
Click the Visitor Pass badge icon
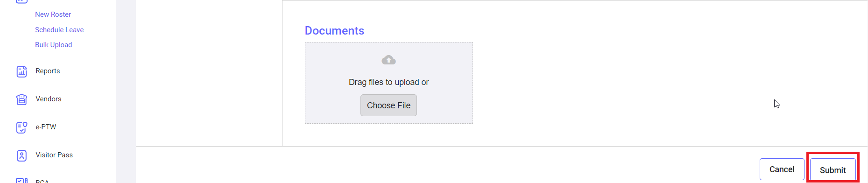point(22,155)
